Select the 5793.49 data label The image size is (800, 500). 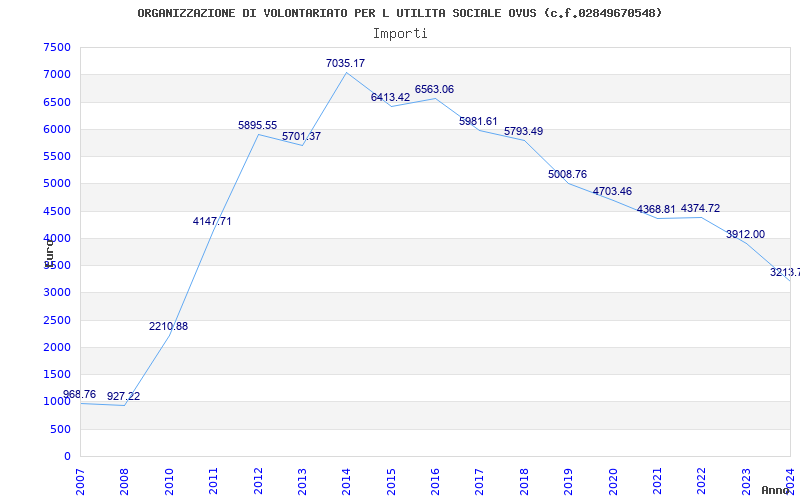pyautogui.click(x=523, y=132)
